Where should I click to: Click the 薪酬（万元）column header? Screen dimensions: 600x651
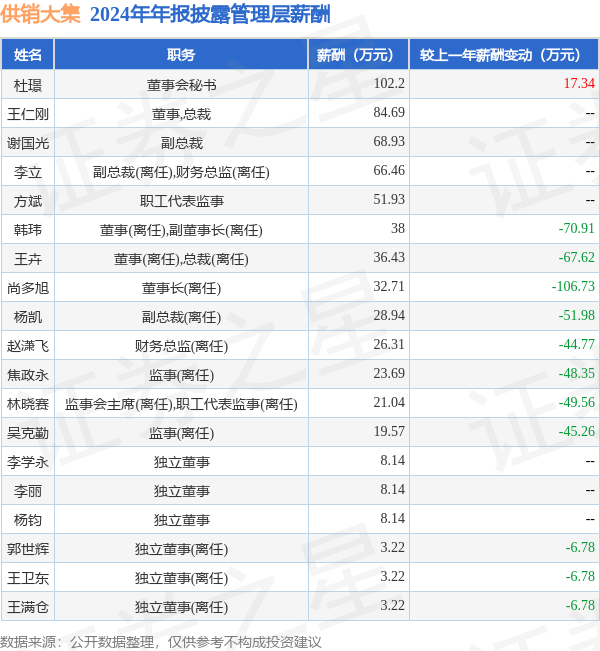point(358,54)
